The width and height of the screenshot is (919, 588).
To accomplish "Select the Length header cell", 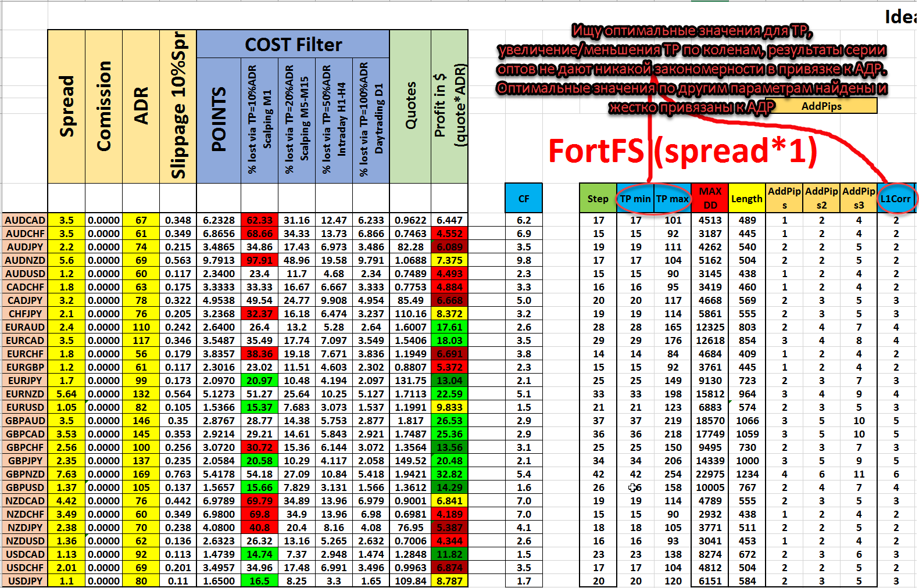I will point(747,199).
